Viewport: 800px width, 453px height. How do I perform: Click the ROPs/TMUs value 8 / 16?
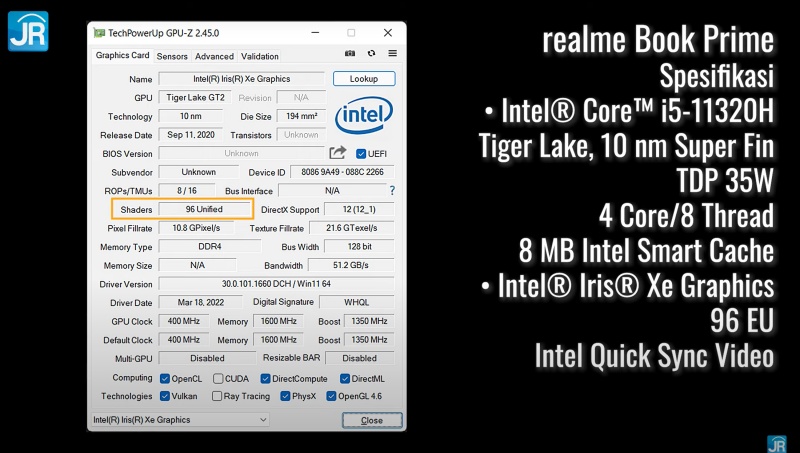[x=187, y=190]
